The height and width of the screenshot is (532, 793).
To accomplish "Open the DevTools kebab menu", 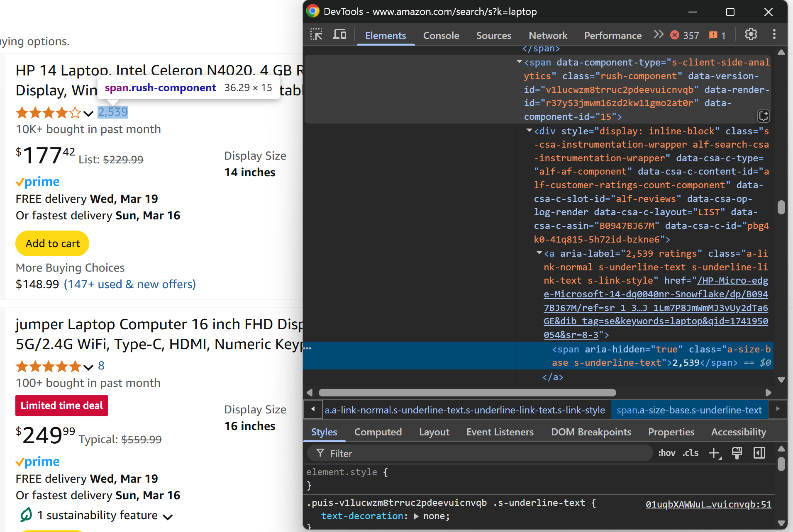I will (x=774, y=34).
